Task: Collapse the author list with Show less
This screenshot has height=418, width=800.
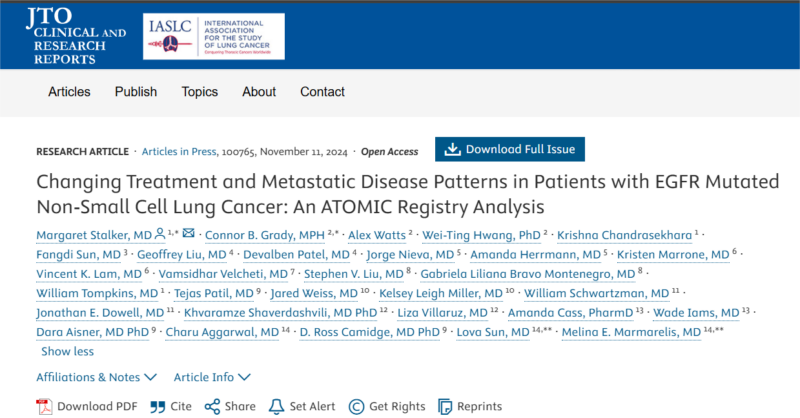Action: pyautogui.click(x=67, y=352)
